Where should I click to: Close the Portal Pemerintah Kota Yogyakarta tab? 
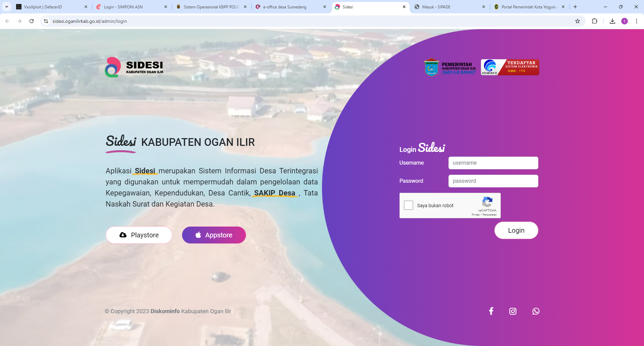coord(563,7)
